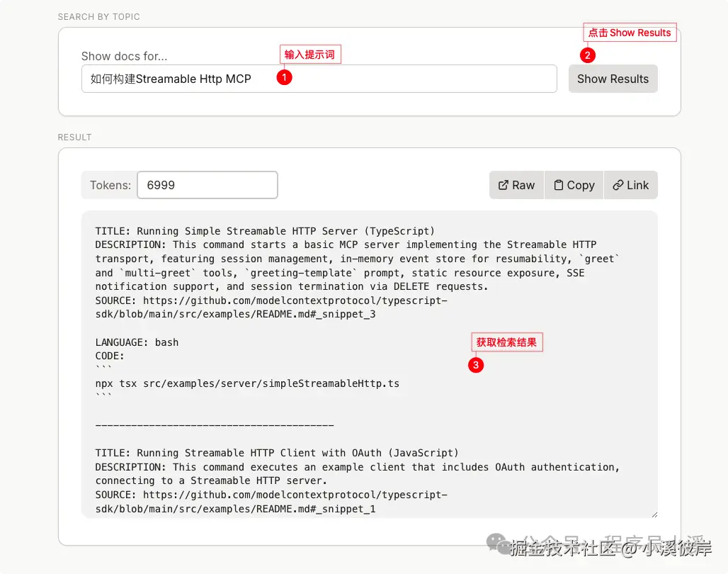
Task: Click the clipboard icon on Copy
Action: tap(559, 185)
